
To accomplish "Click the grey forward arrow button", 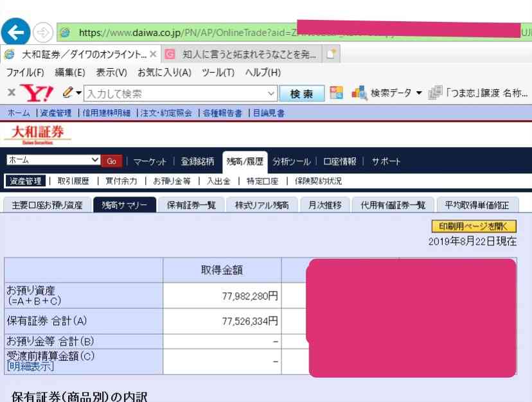I will pyautogui.click(x=43, y=33).
